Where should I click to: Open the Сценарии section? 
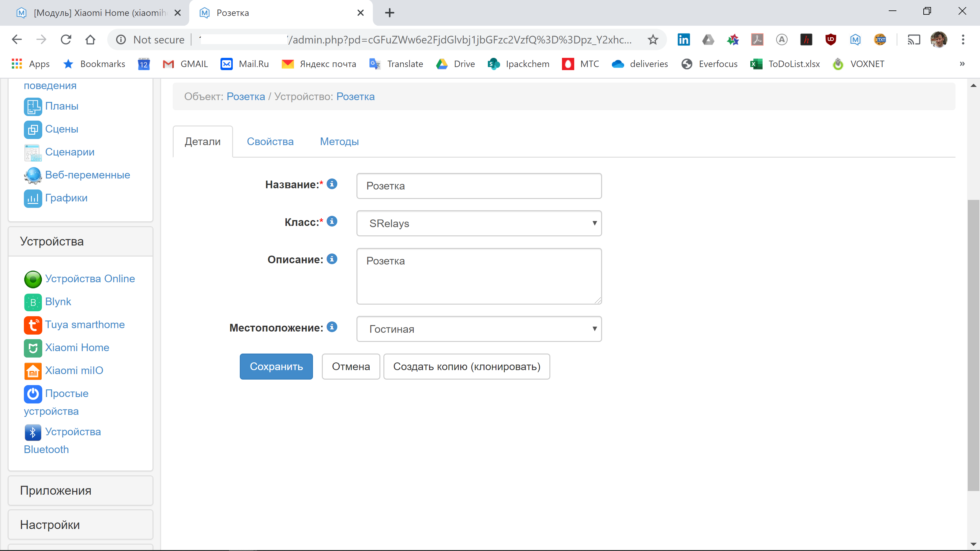pyautogui.click(x=70, y=152)
